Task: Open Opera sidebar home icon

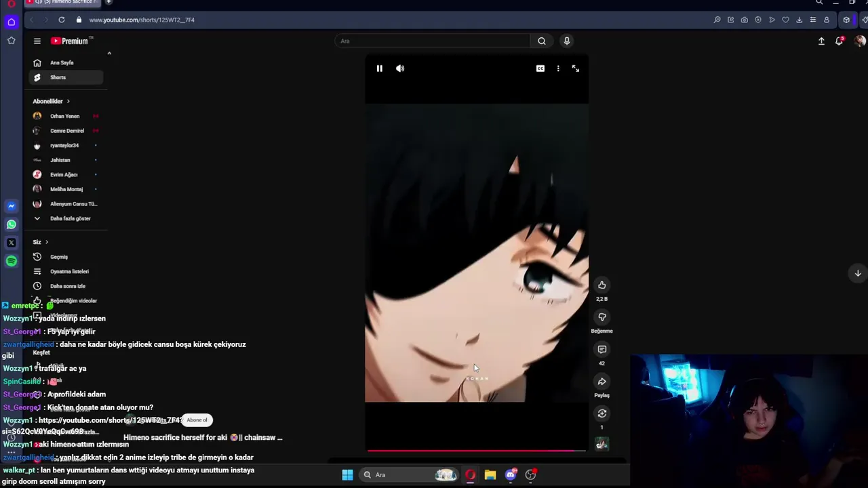Action: tap(12, 22)
